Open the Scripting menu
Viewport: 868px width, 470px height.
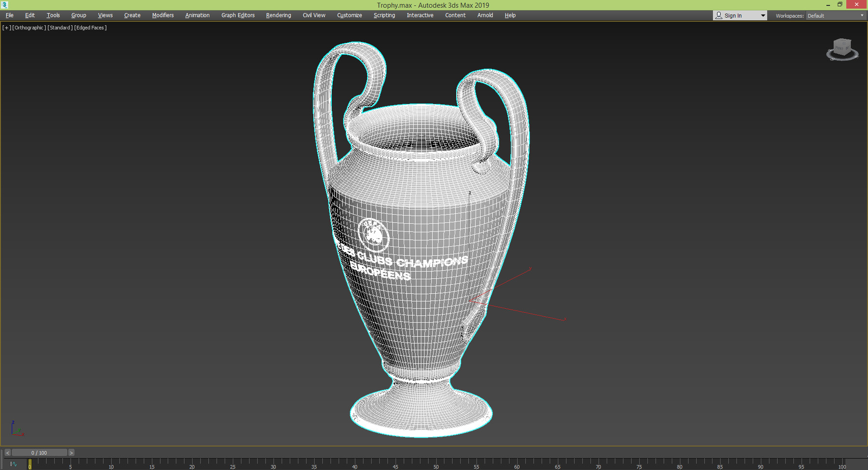(384, 15)
